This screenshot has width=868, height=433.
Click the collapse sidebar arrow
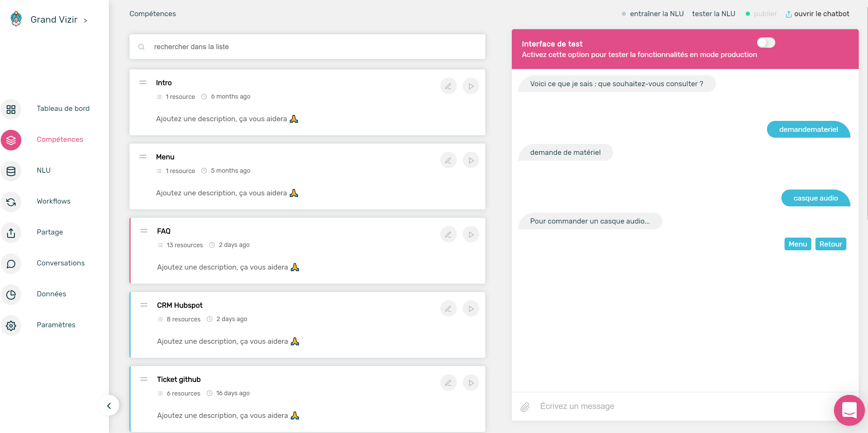[109, 405]
